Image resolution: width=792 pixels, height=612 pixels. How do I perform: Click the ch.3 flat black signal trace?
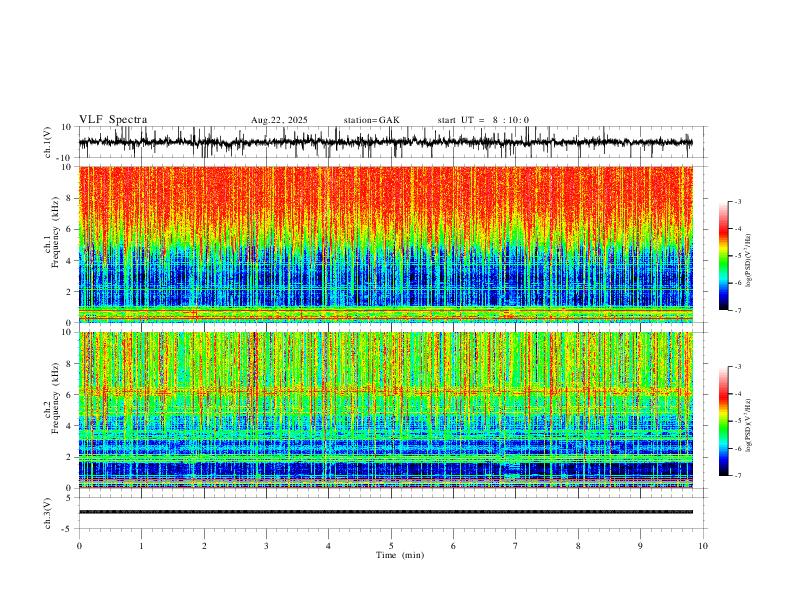(x=385, y=512)
